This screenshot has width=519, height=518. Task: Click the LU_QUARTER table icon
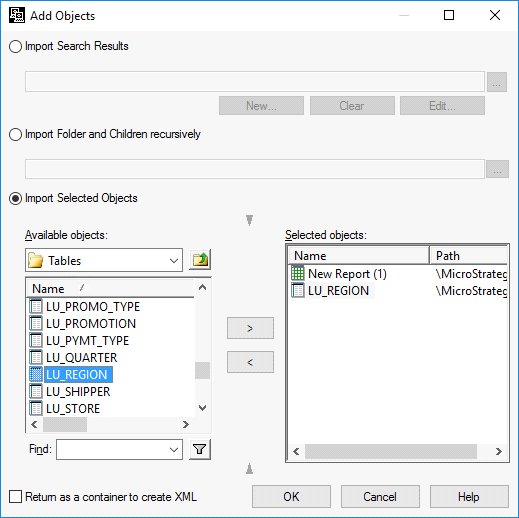(36, 357)
